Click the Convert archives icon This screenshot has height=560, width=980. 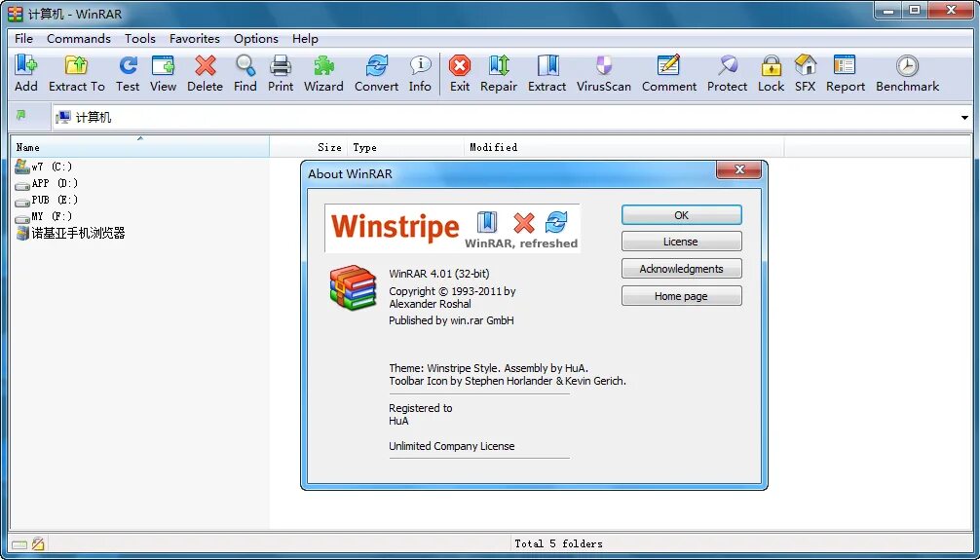pos(376,65)
